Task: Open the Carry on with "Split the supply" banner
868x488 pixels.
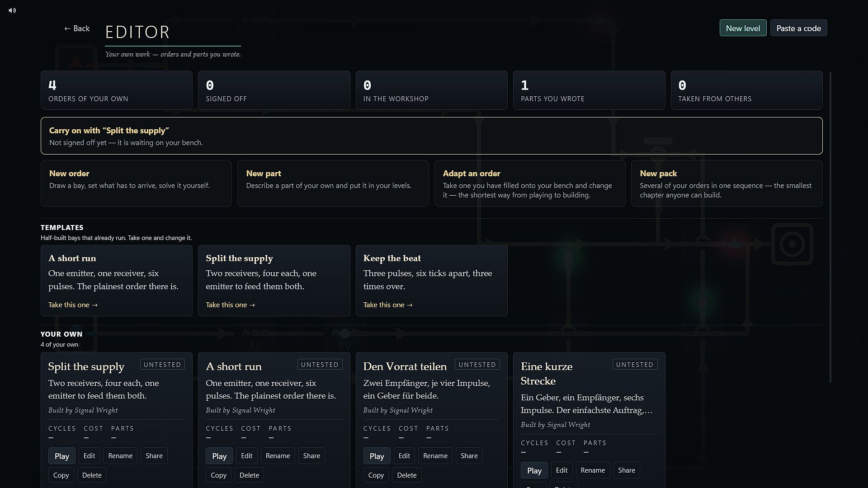Action: (431, 136)
